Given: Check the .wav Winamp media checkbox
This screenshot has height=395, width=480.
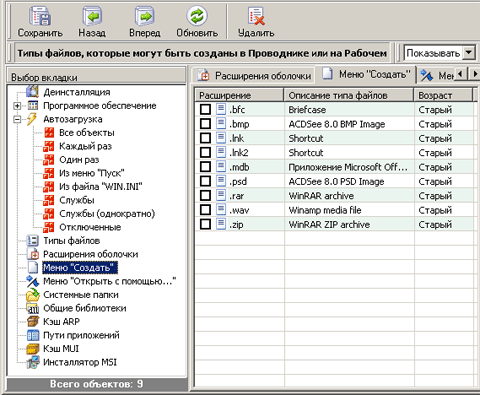Looking at the screenshot, I should 205,210.
